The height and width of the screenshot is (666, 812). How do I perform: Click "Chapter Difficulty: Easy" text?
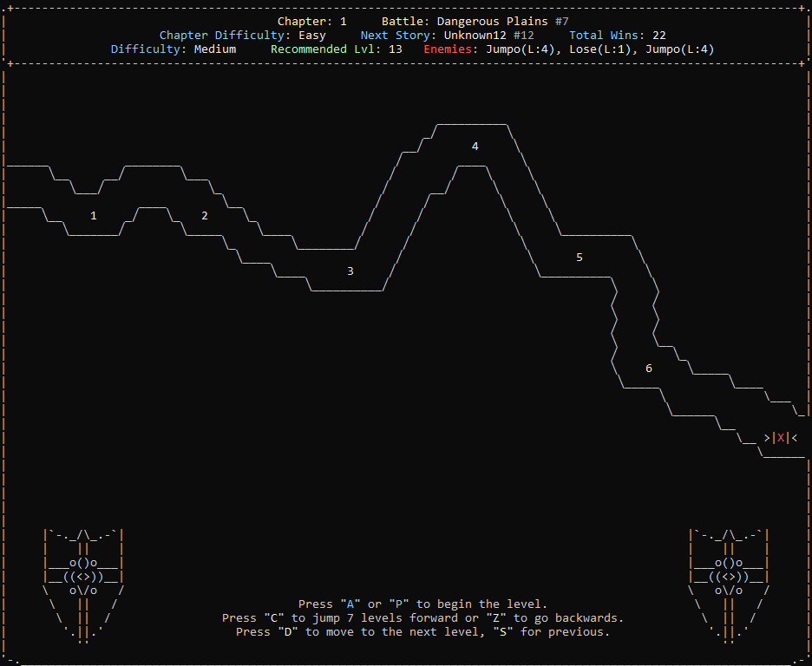point(242,36)
